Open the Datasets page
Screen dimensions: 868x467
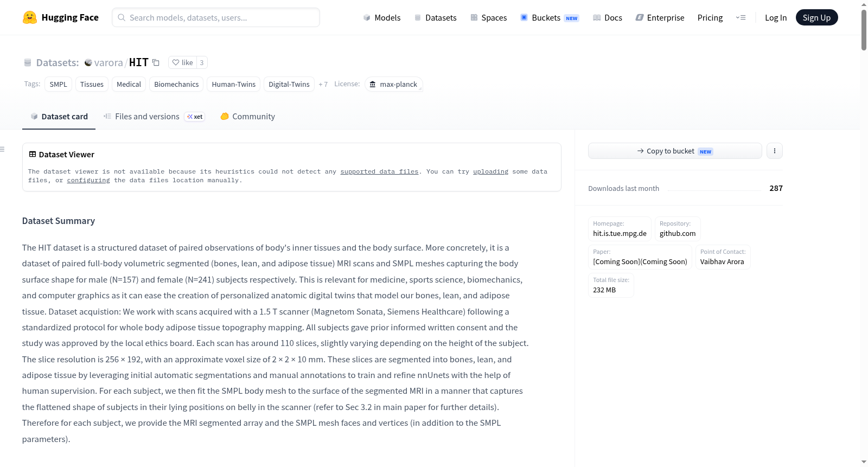tap(436, 17)
